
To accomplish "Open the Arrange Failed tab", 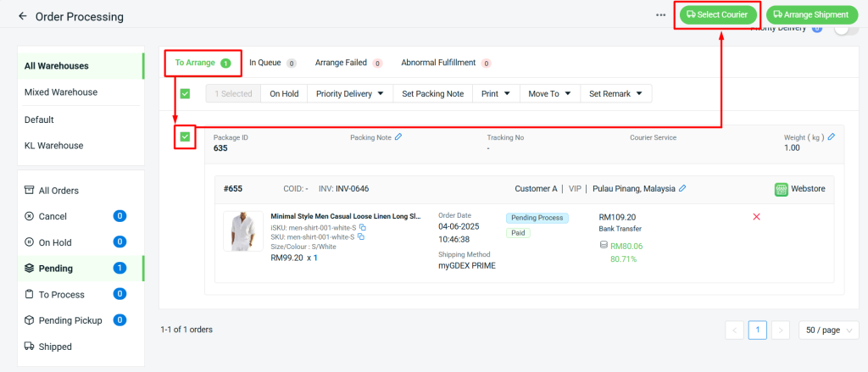I will pos(348,63).
